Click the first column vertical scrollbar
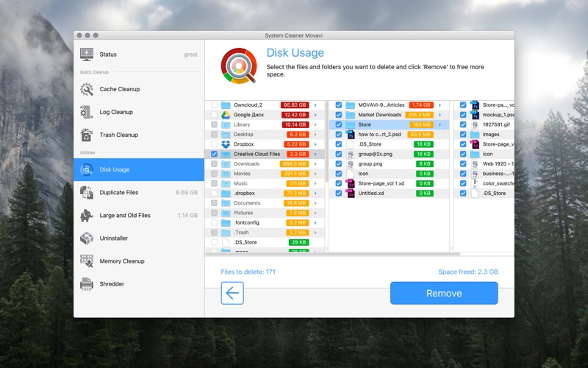The image size is (588, 368). tap(326, 141)
